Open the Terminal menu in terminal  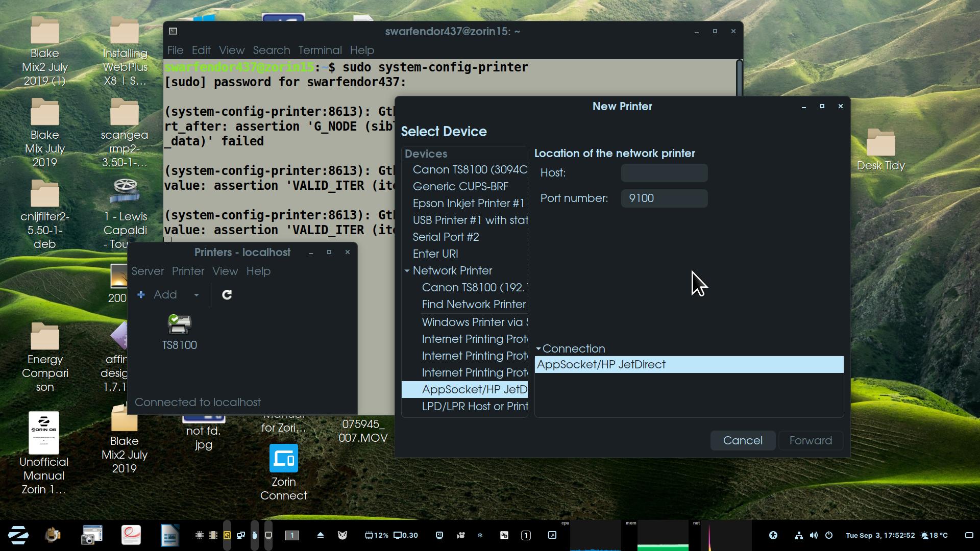click(320, 51)
